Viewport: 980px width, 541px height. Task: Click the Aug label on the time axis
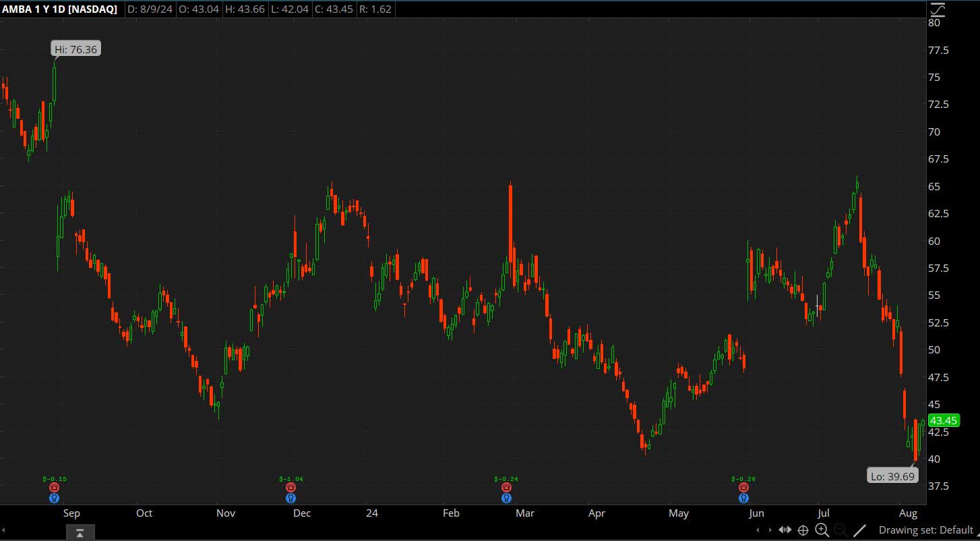[x=907, y=513]
